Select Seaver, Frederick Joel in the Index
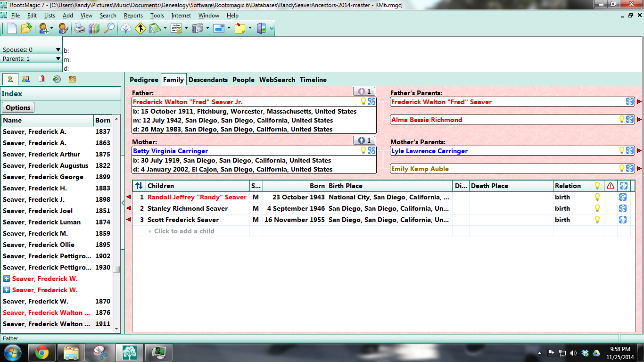The width and height of the screenshot is (644, 362). [57, 211]
